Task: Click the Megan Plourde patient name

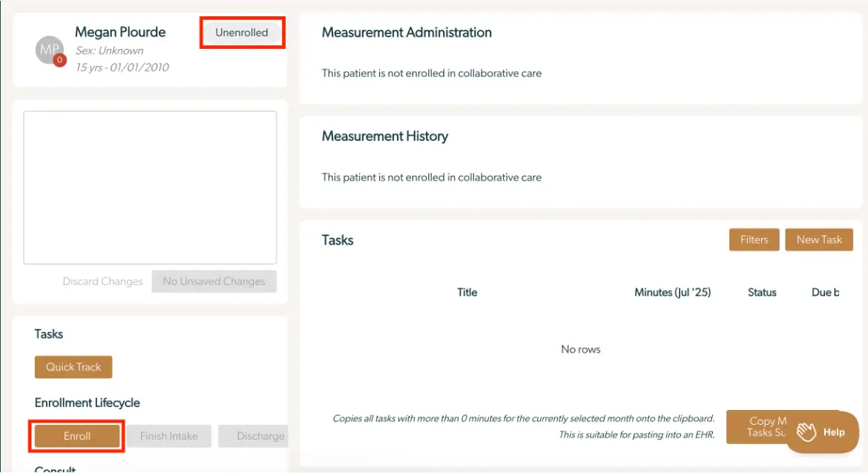Action: pos(120,32)
